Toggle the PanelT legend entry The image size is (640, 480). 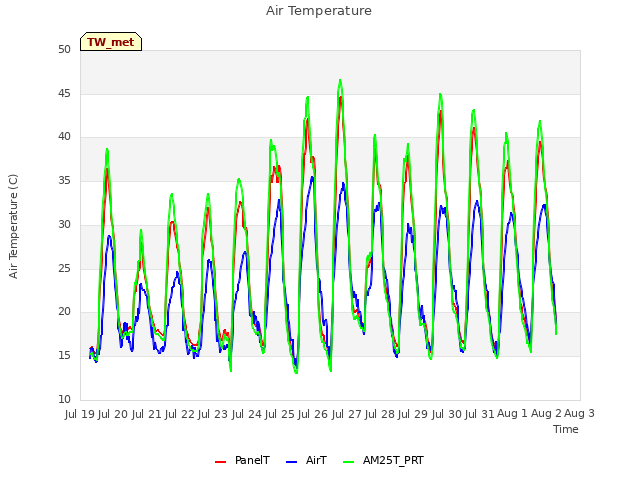(x=242, y=461)
